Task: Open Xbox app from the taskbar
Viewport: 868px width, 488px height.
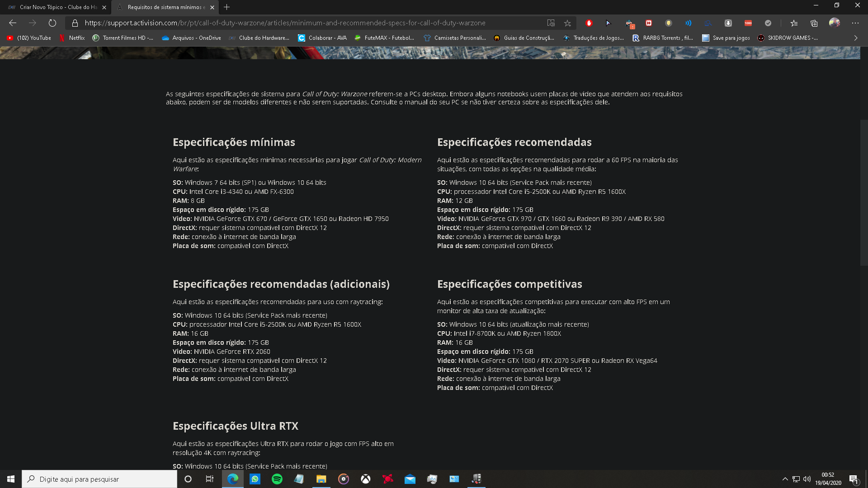Action: coord(365,479)
